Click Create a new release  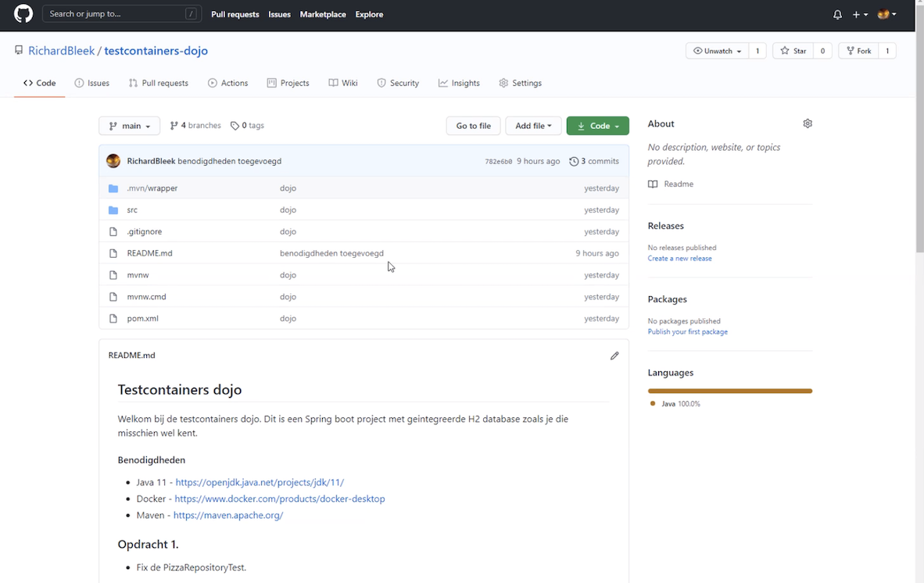679,259
